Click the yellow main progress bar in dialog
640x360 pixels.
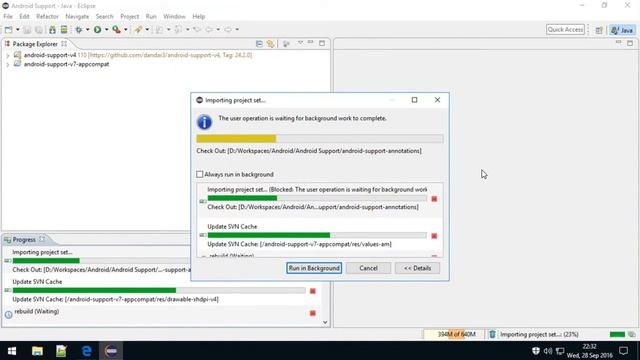(x=320, y=139)
